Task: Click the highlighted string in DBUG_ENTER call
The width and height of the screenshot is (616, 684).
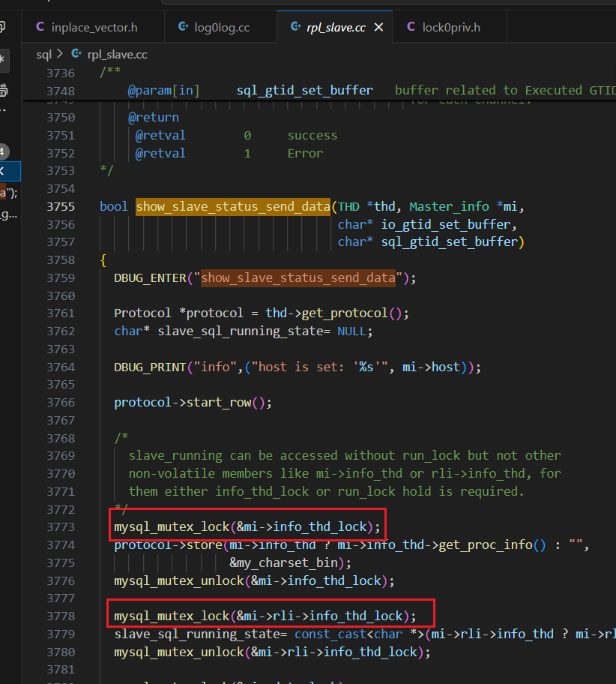Action: click(x=298, y=277)
